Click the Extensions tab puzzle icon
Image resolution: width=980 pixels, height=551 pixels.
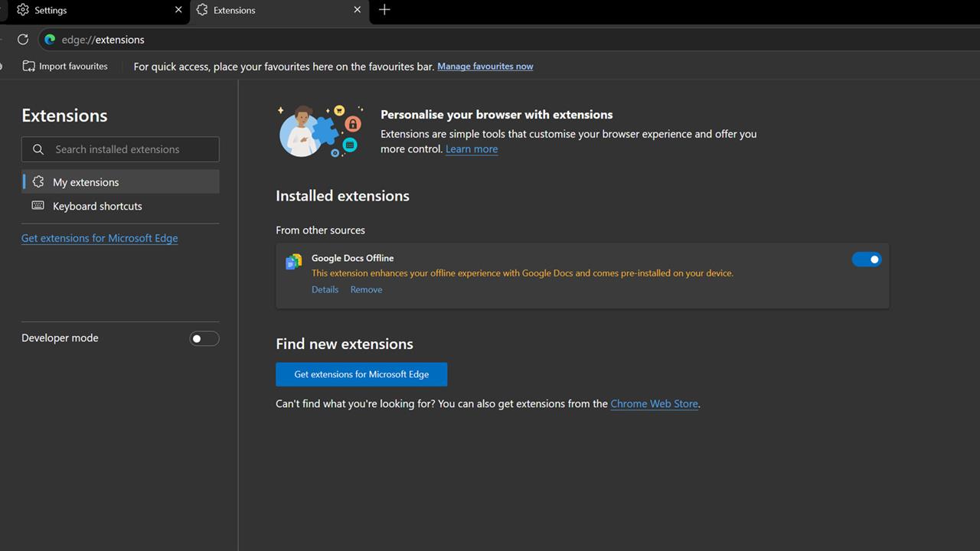tap(202, 10)
